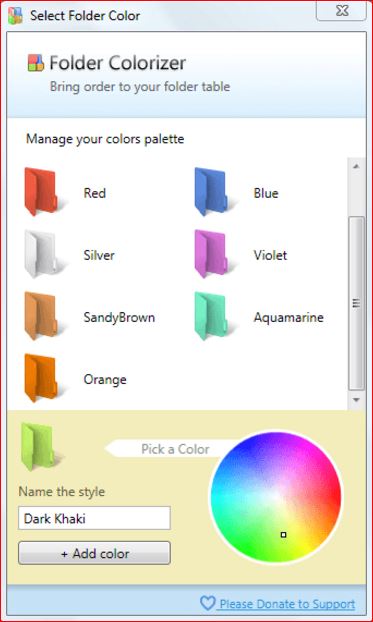
Task: Click the heart icon beside donate link
Action: [207, 603]
